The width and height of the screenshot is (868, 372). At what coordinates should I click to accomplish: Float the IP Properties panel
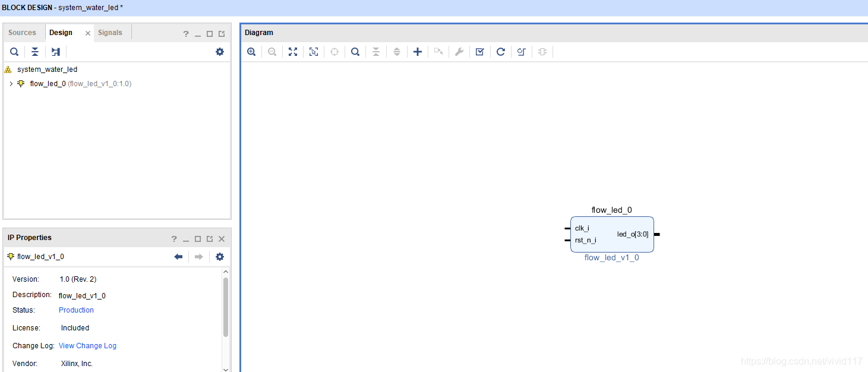(210, 239)
